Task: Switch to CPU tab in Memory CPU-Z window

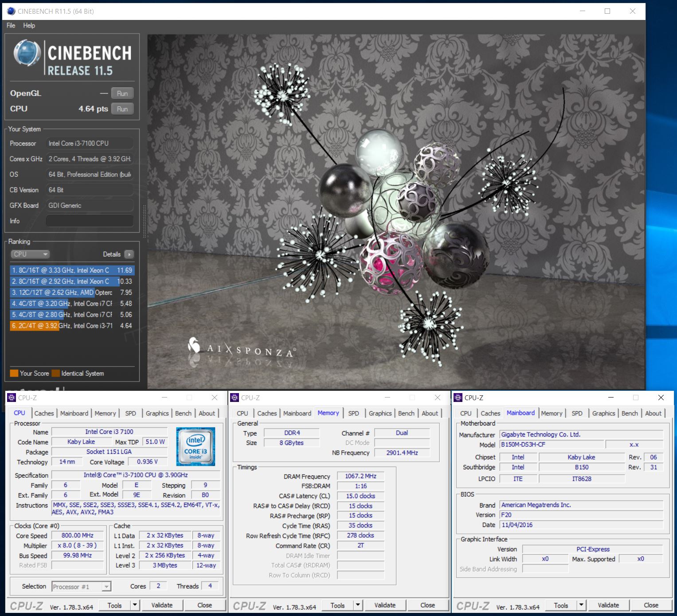Action: [243, 413]
